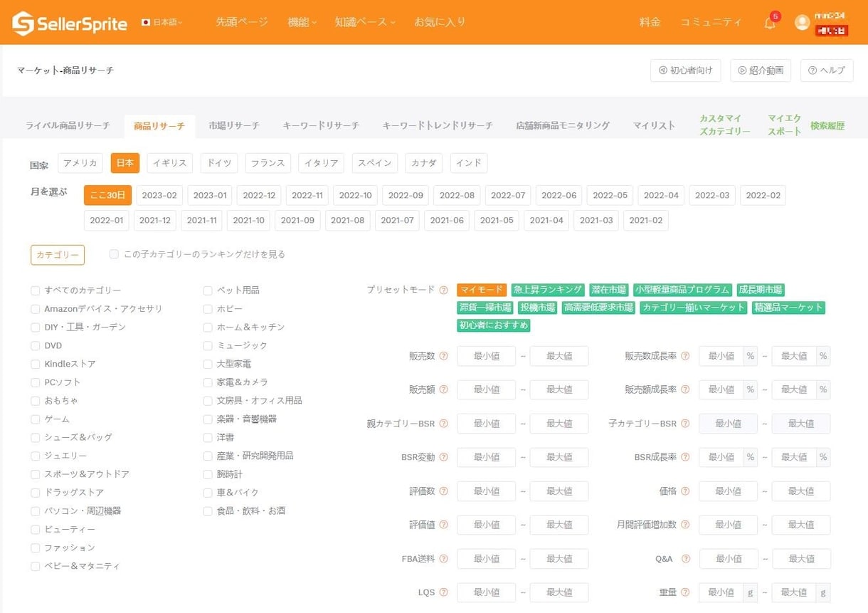Screen dimensions: 868x613
Task: Click help icon next to 子カテゴリーBSR
Action: (685, 424)
